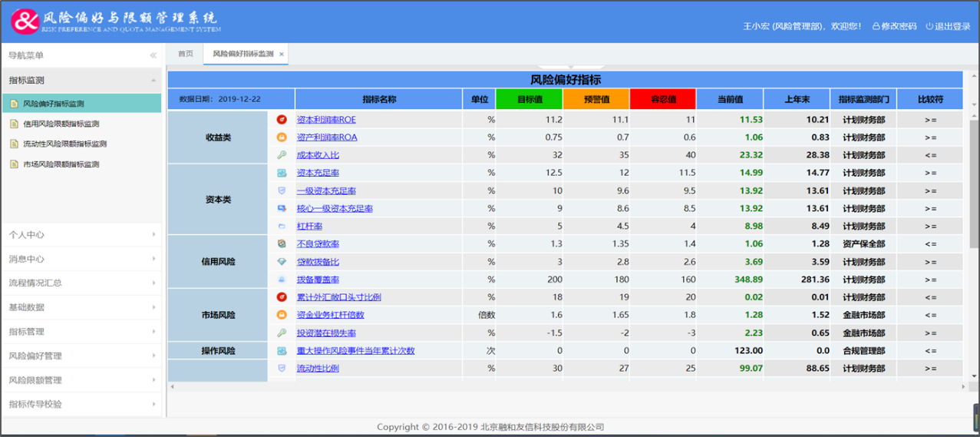The height and width of the screenshot is (437, 980).
Task: Expand the 指标传导校验 menu section
Action: point(81,404)
